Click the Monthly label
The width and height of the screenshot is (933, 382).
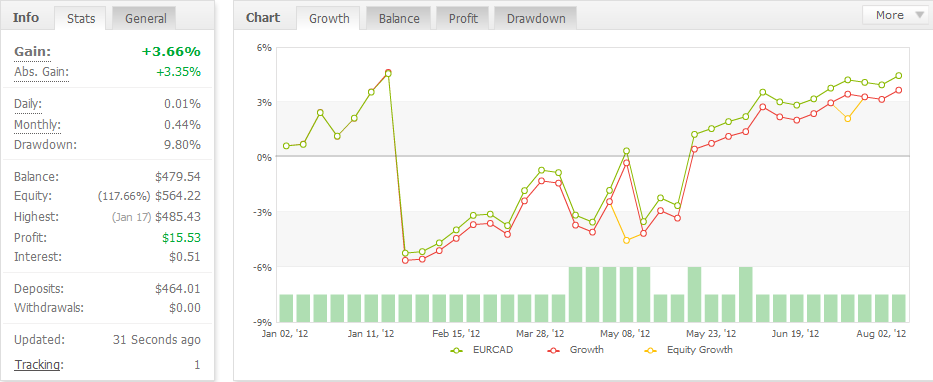[37, 124]
